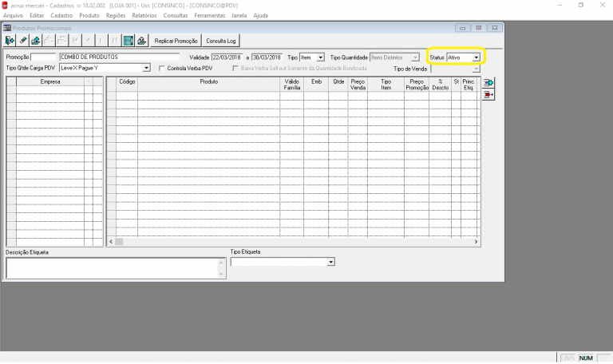This screenshot has width=613, height=364.
Task: Open the Tipo dropdown showing Item
Action: point(320,57)
